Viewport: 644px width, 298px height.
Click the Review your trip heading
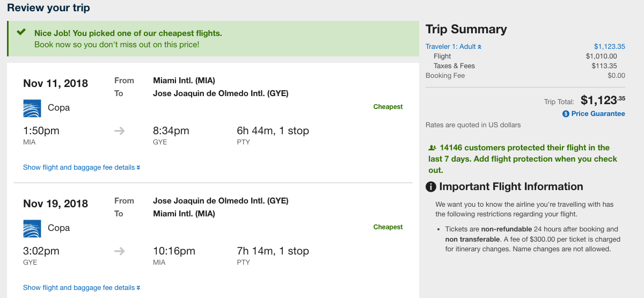point(48,8)
